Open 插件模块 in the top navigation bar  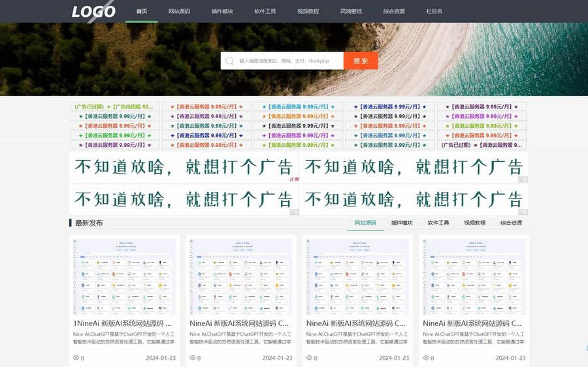tap(222, 11)
